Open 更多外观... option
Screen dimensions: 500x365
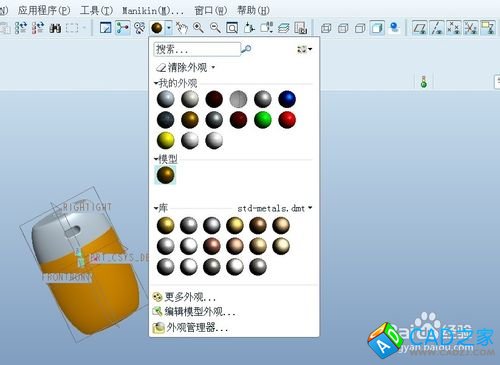[190, 297]
